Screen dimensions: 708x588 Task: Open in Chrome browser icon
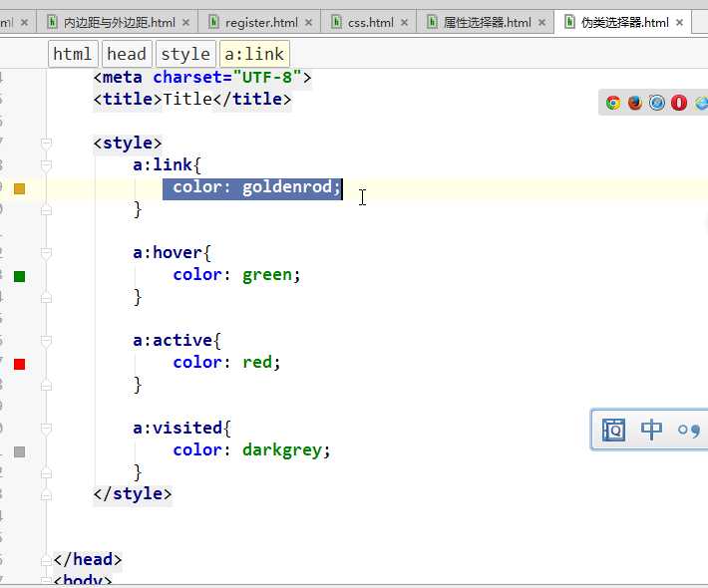pyautogui.click(x=612, y=103)
